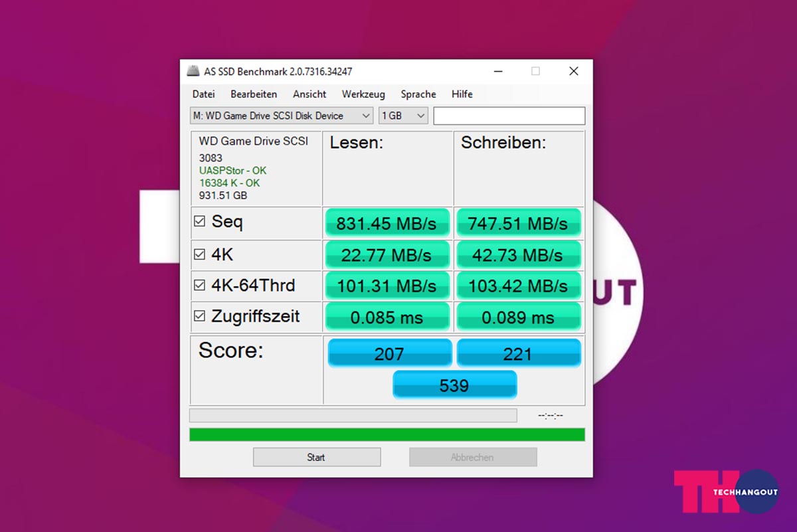
Task: Click the firmware number 3083
Action: [211, 158]
